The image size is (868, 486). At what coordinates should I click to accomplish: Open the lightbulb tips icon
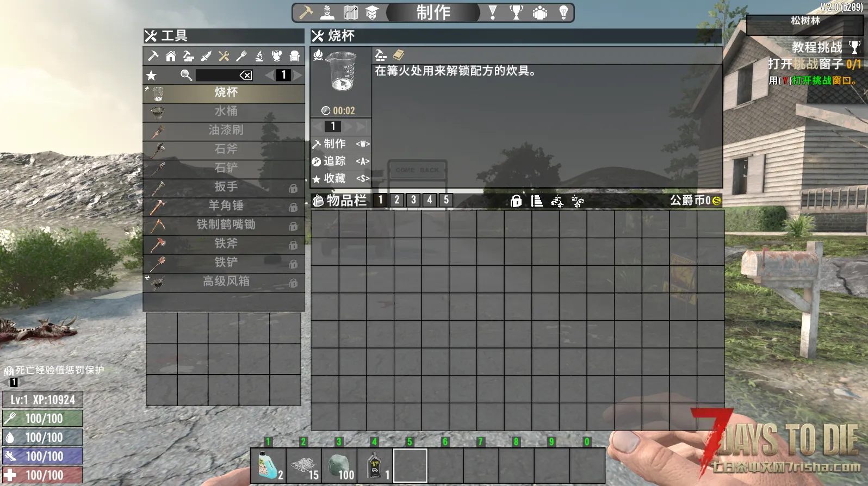563,12
